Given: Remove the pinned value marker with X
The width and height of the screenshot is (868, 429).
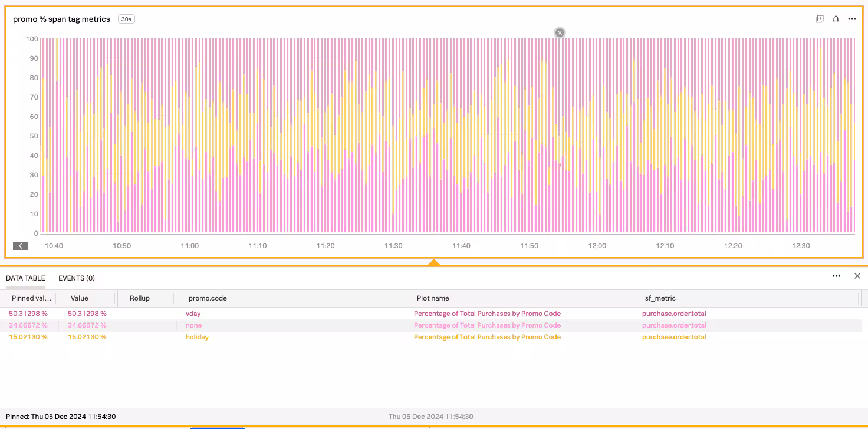Looking at the screenshot, I should point(560,33).
